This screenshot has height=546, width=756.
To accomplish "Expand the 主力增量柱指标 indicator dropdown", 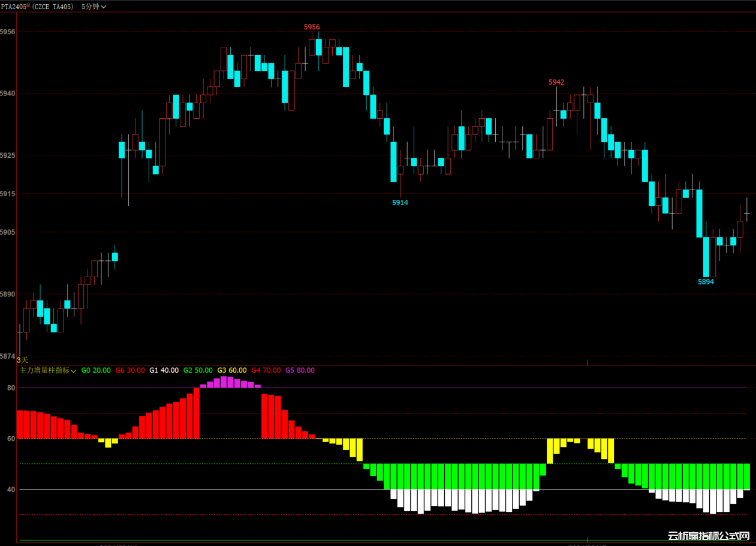I will 49,370.
